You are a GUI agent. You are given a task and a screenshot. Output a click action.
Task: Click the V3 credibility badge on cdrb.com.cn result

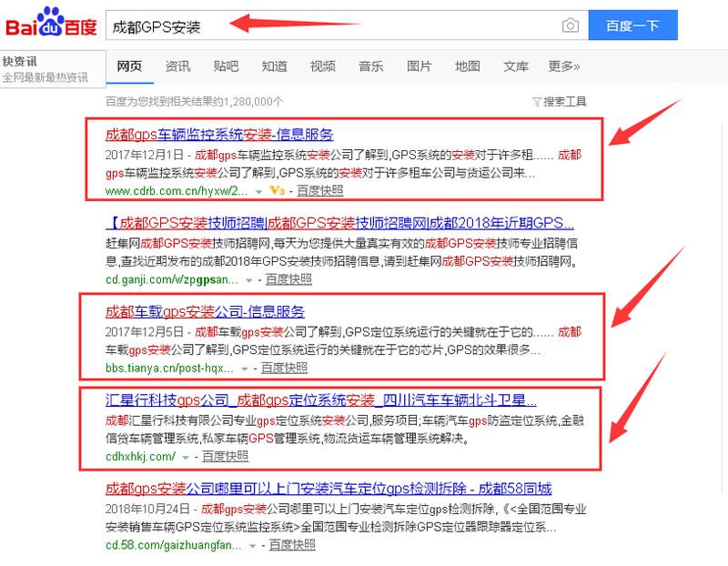point(278,190)
